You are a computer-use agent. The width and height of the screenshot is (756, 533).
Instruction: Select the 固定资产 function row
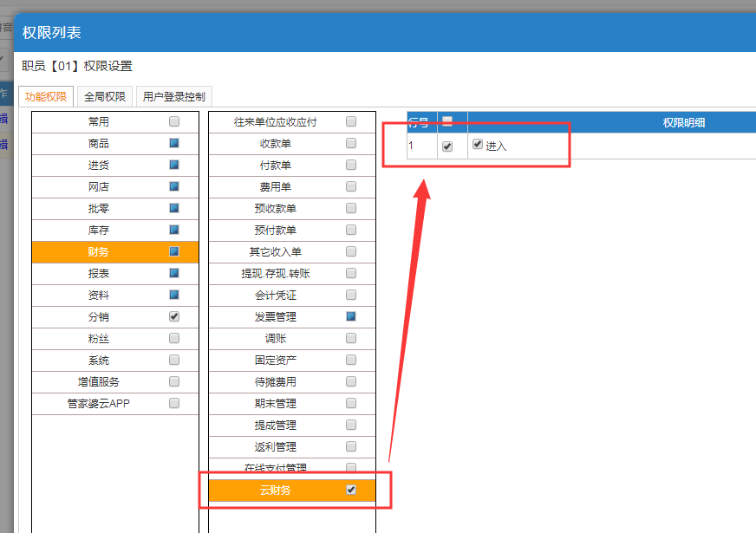tap(292, 361)
